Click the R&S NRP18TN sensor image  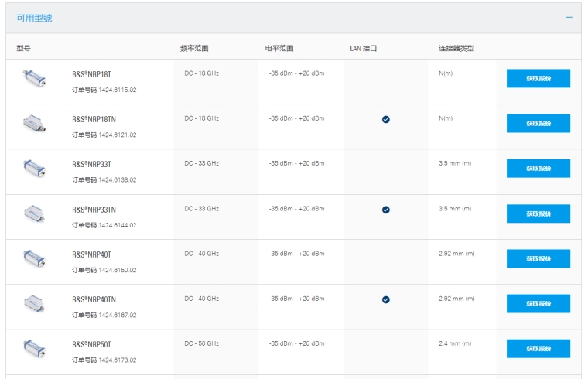tap(35, 122)
